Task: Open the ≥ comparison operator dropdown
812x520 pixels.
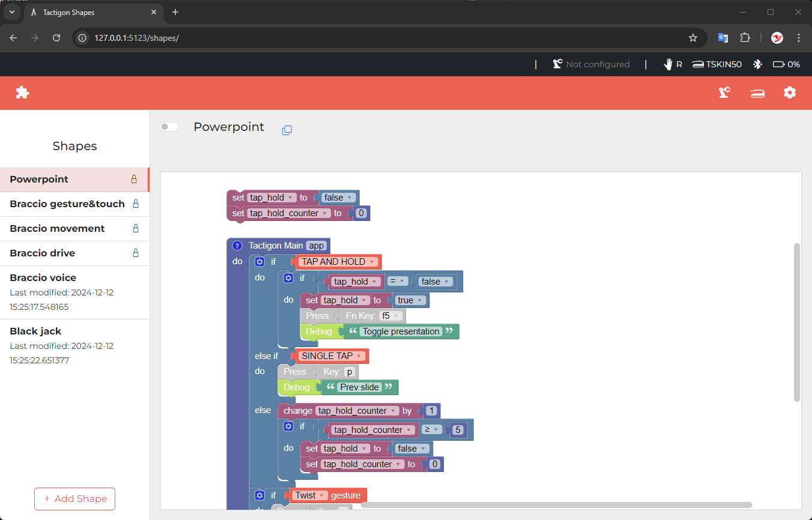Action: [432, 430]
